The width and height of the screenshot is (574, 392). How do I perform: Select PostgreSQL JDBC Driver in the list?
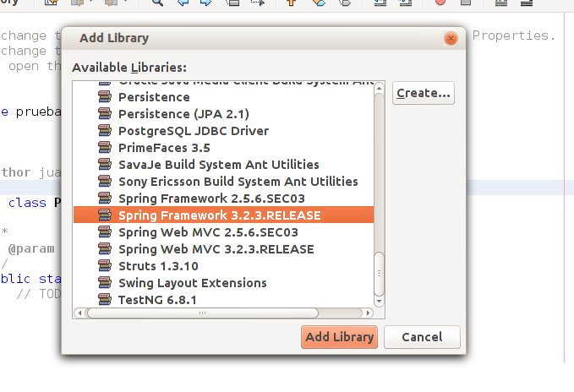coord(223,131)
